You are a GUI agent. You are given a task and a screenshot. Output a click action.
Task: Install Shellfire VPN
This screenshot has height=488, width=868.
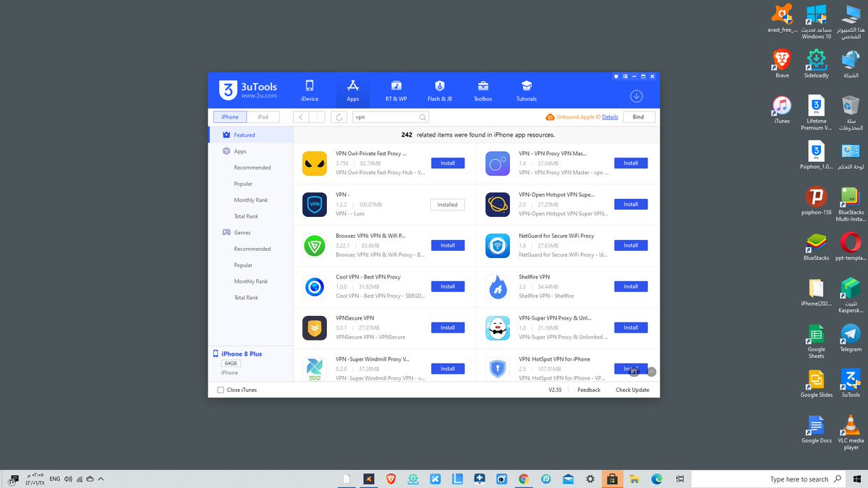click(631, 287)
